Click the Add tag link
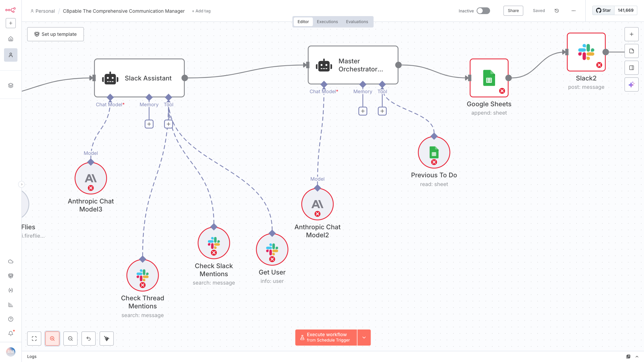Image resolution: width=644 pixels, height=362 pixels. click(x=201, y=11)
